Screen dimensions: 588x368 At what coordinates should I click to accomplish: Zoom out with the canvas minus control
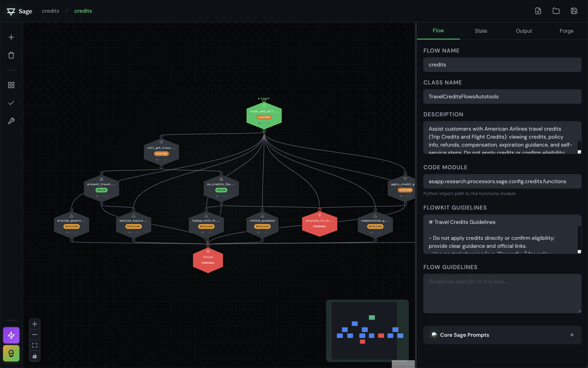pyautogui.click(x=35, y=335)
